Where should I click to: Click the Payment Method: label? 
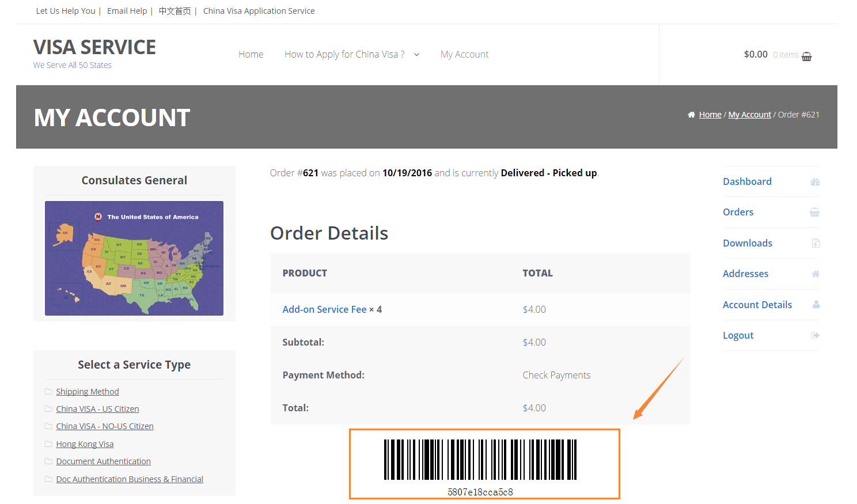(x=323, y=375)
